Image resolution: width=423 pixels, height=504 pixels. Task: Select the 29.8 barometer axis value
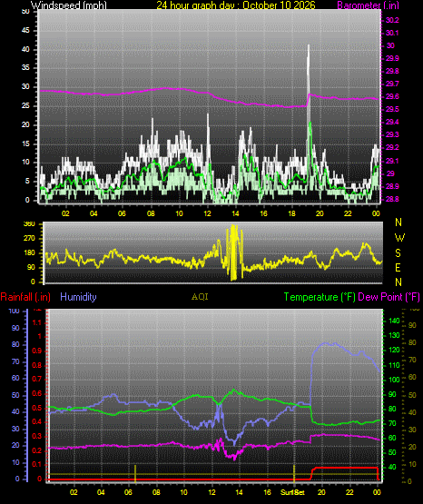click(x=392, y=72)
